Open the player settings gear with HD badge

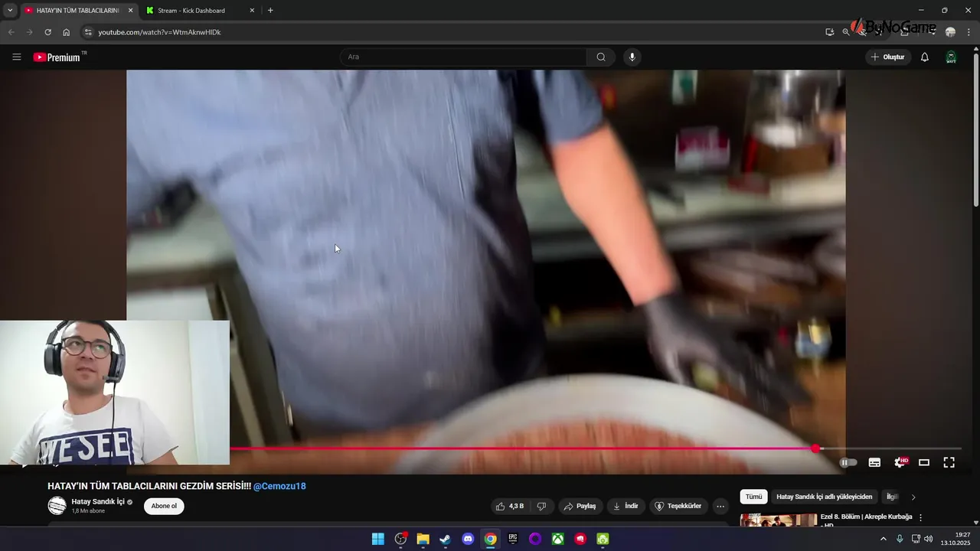pos(900,462)
